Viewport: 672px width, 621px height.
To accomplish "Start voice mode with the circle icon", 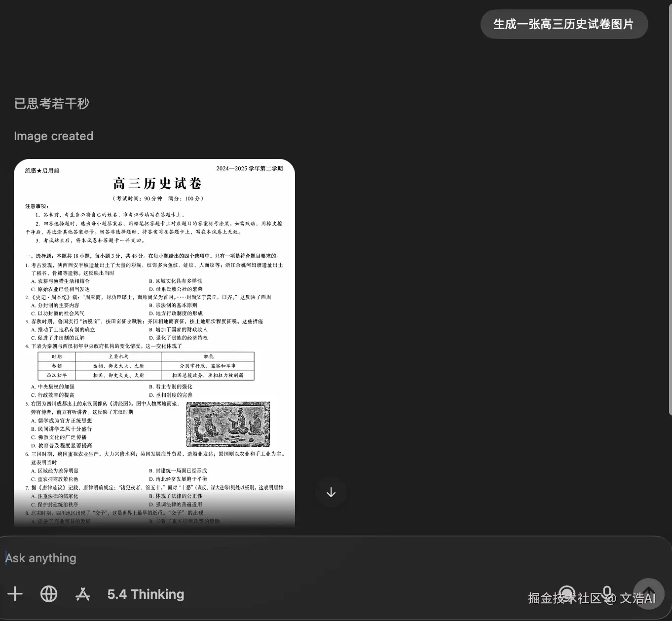I will point(567,594).
